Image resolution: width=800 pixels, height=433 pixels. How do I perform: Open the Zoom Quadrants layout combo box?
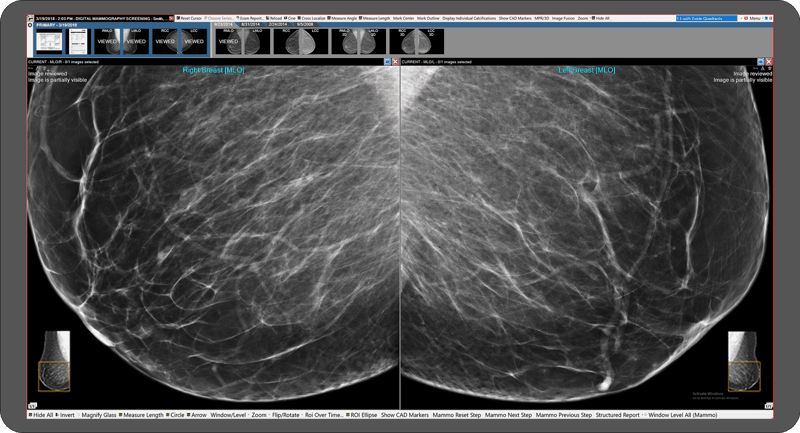pos(707,18)
